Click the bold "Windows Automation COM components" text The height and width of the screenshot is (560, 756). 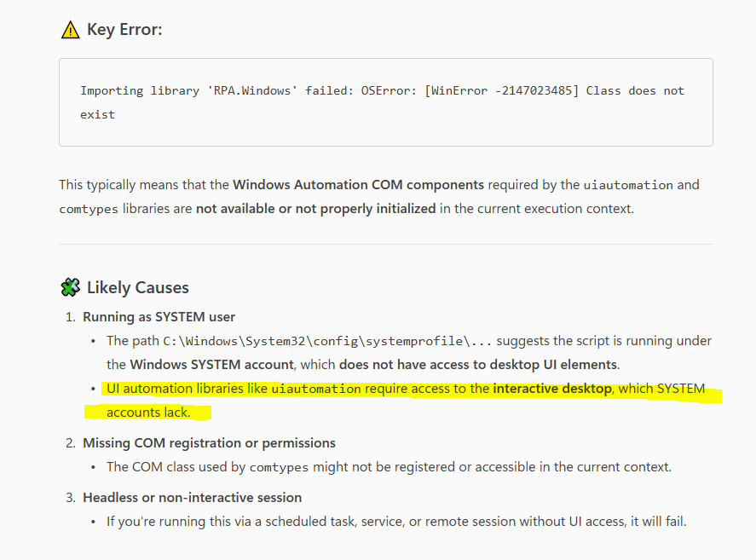(358, 184)
